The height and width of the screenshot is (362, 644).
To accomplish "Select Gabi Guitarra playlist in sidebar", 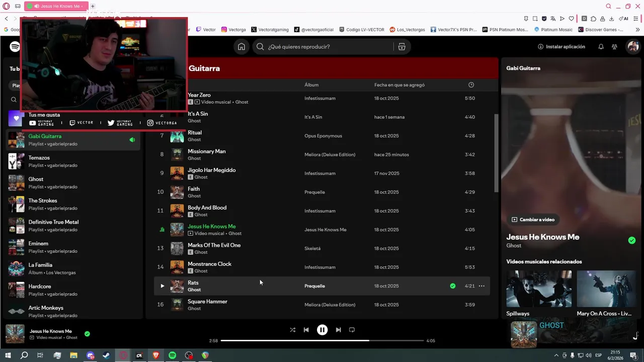I will pyautogui.click(x=74, y=140).
